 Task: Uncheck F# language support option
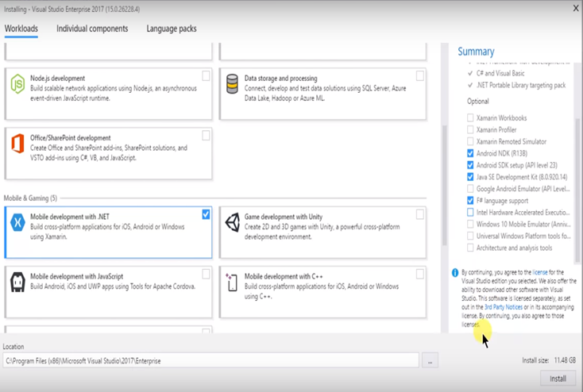pyautogui.click(x=470, y=201)
